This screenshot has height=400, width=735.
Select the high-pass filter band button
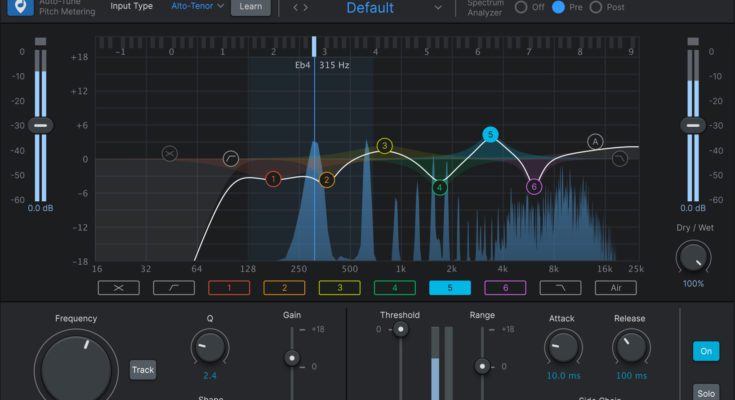pos(118,288)
